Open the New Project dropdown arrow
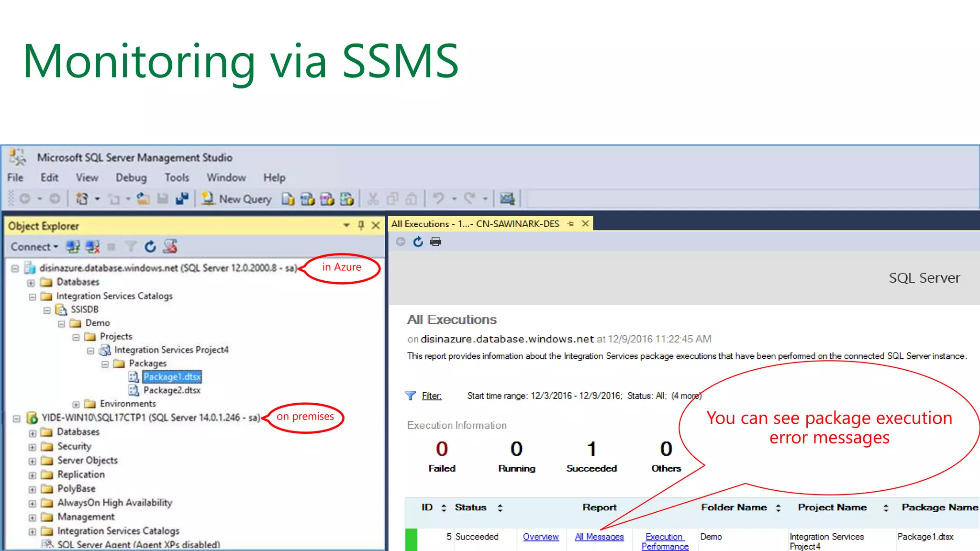This screenshot has width=980, height=551. [x=97, y=198]
